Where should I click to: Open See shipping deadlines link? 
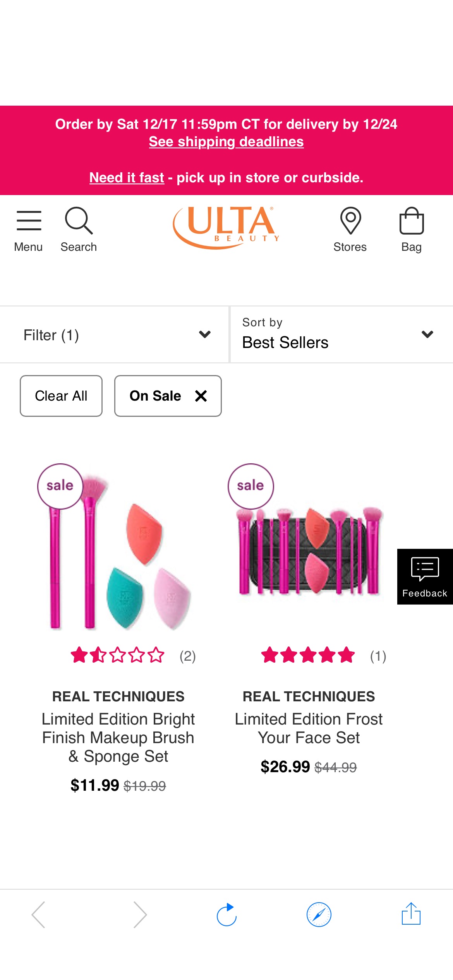226,142
